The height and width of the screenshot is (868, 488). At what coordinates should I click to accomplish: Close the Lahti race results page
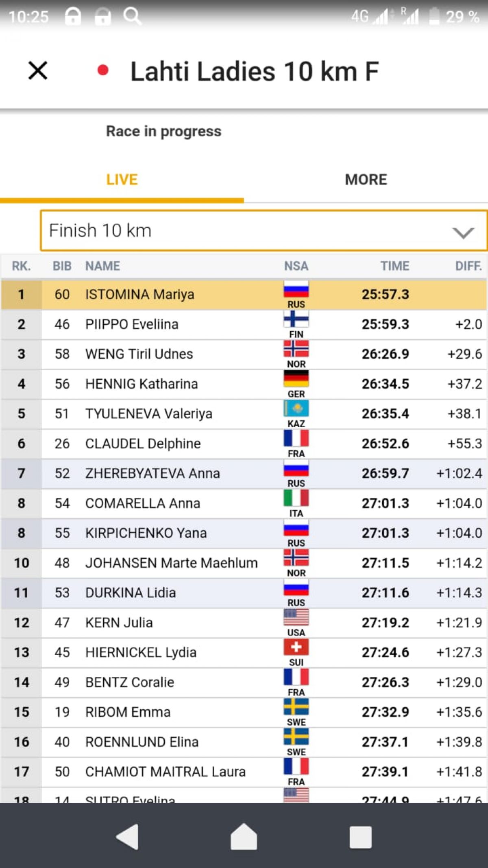(38, 71)
